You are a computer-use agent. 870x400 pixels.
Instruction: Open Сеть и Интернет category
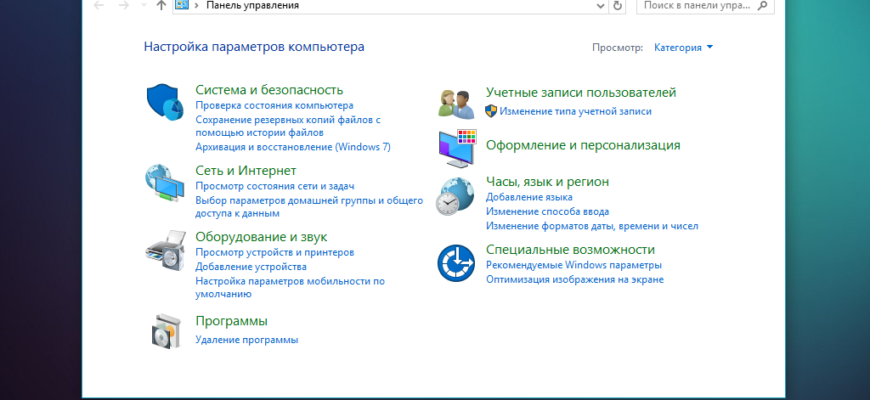click(246, 170)
